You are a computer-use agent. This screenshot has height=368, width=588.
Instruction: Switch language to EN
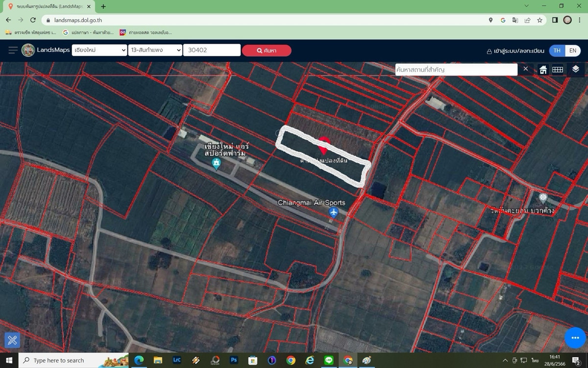coord(572,51)
